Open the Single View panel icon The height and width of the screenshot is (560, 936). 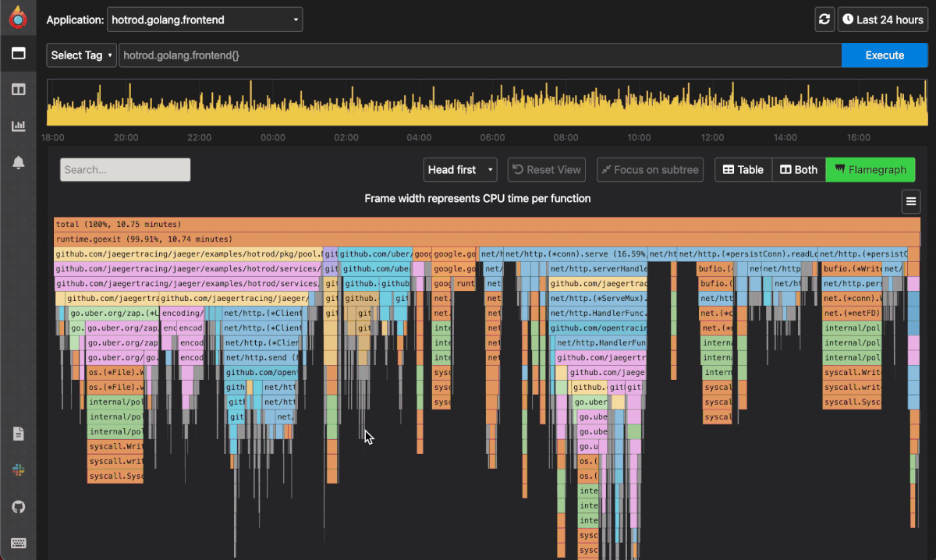(x=18, y=53)
